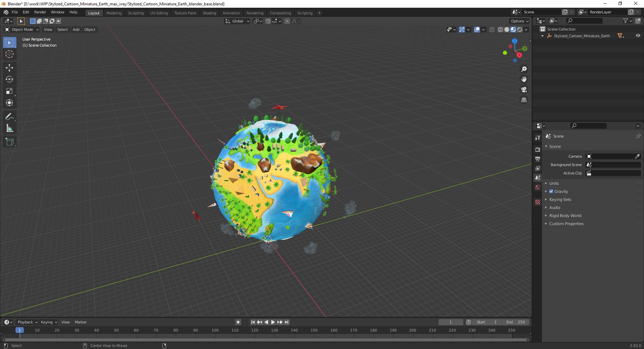644x349 pixels.
Task: Select the Move tool
Action: (x=9, y=68)
